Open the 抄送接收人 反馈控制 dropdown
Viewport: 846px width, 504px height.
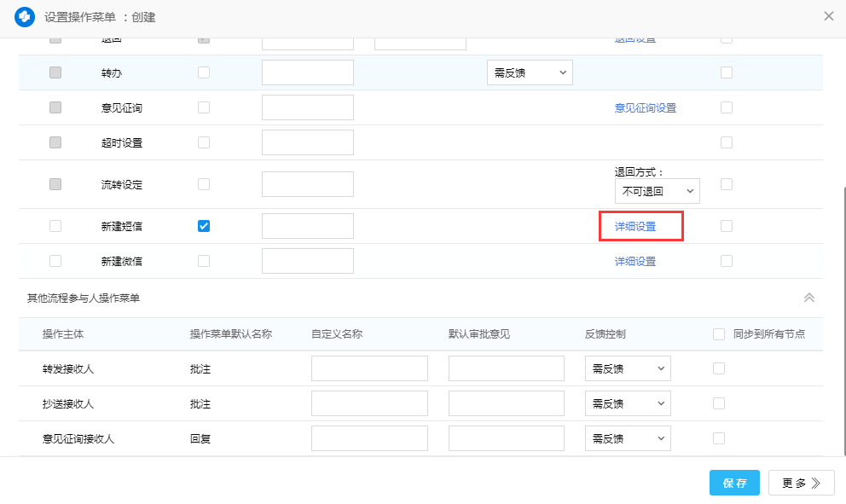(628, 403)
